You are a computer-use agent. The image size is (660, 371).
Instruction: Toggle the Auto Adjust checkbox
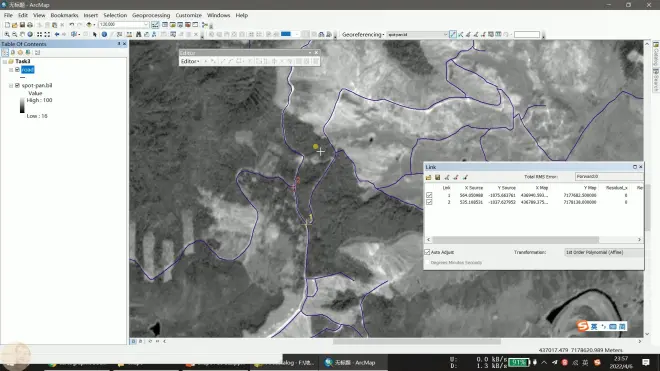pos(427,252)
